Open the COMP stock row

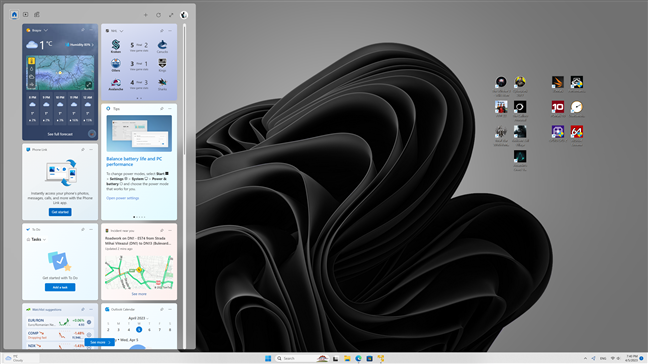[60, 335]
